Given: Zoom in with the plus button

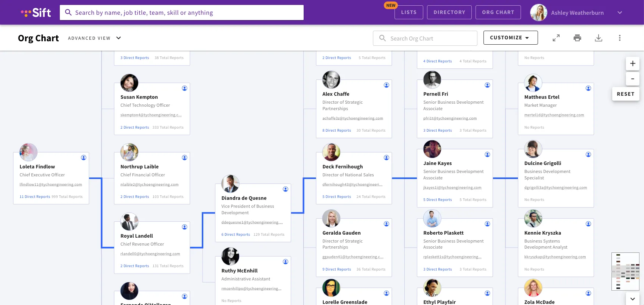Looking at the screenshot, I should (x=632, y=64).
